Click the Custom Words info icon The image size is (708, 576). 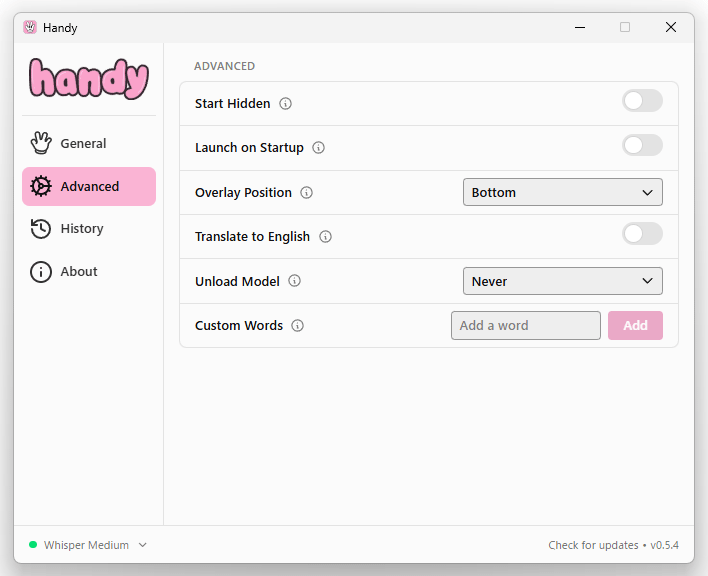[x=297, y=326]
